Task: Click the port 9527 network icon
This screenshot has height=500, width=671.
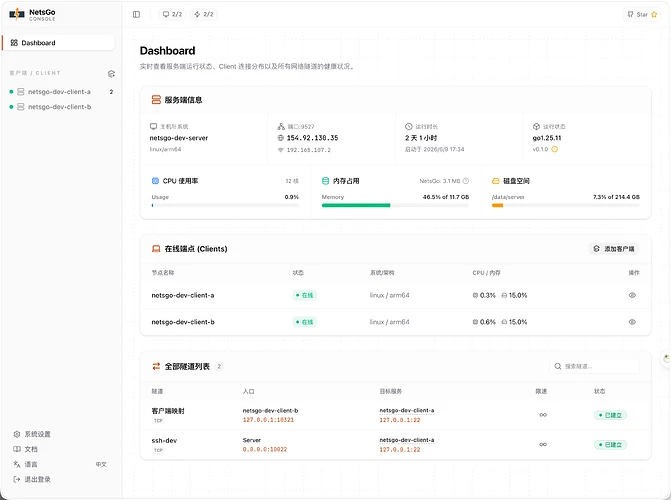Action: point(281,127)
